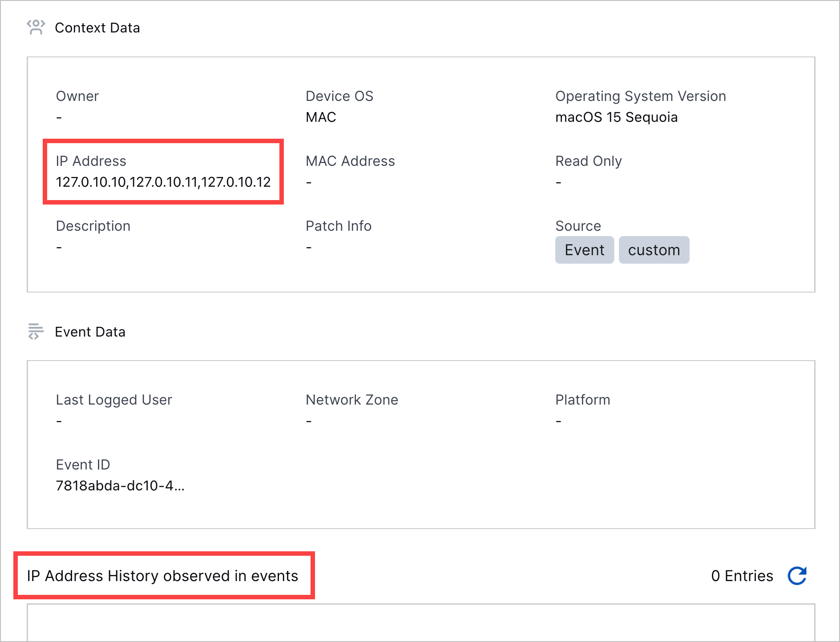Click the Read Only field dash
The width and height of the screenshot is (840, 642).
point(557,182)
